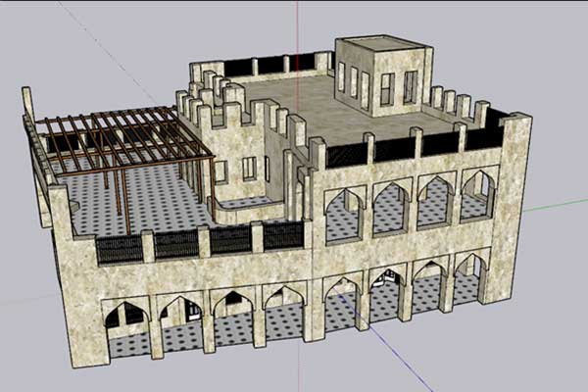This screenshot has width=588, height=392.
Task: Select the rooftop tower room's flat roof
Action: pyautogui.click(x=382, y=46)
